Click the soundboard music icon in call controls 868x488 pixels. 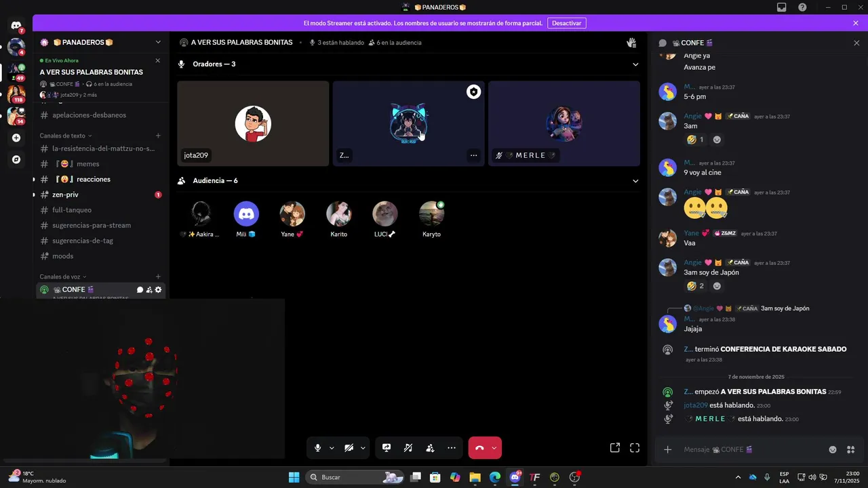click(408, 448)
